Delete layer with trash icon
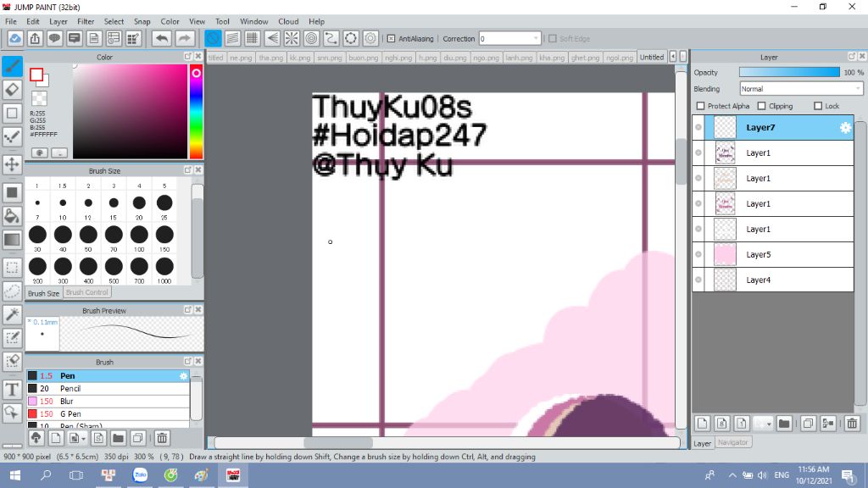Image resolution: width=868 pixels, height=488 pixels. point(852,424)
